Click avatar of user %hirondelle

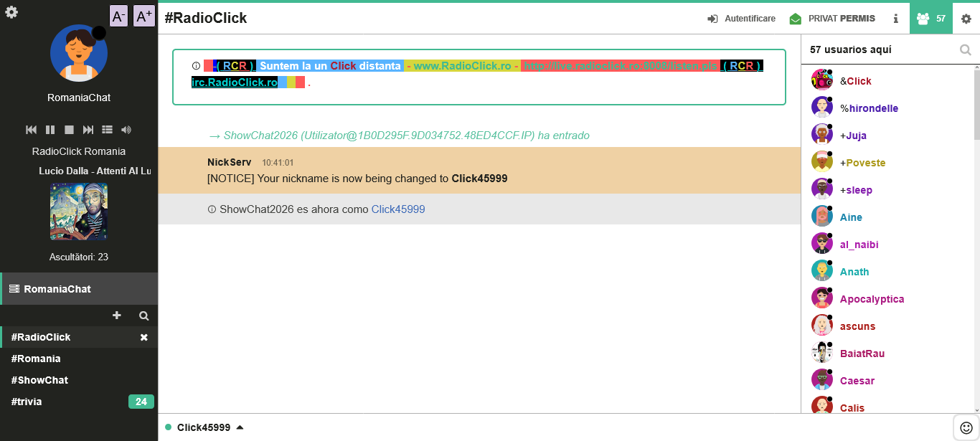[821, 107]
